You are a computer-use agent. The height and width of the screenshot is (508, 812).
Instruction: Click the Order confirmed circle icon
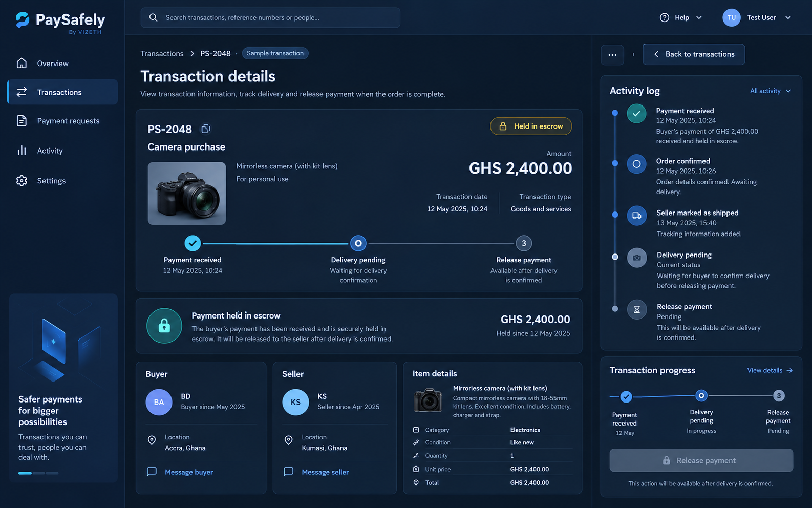(636, 164)
